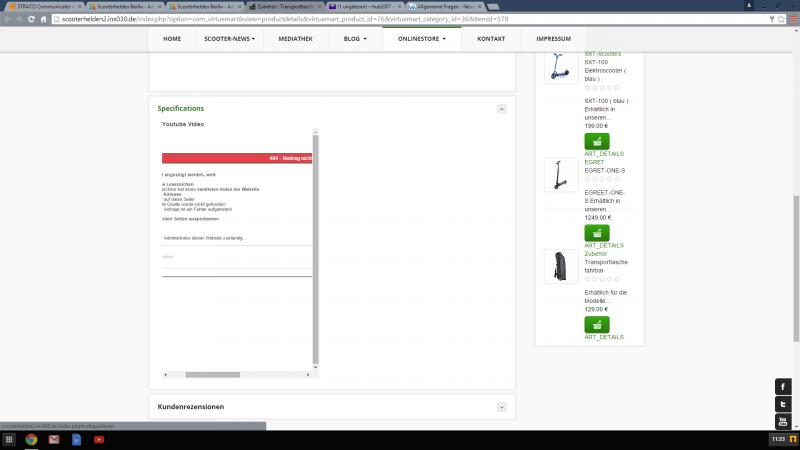
Task: Add EGRET-ONE-S to cart
Action: point(597,233)
